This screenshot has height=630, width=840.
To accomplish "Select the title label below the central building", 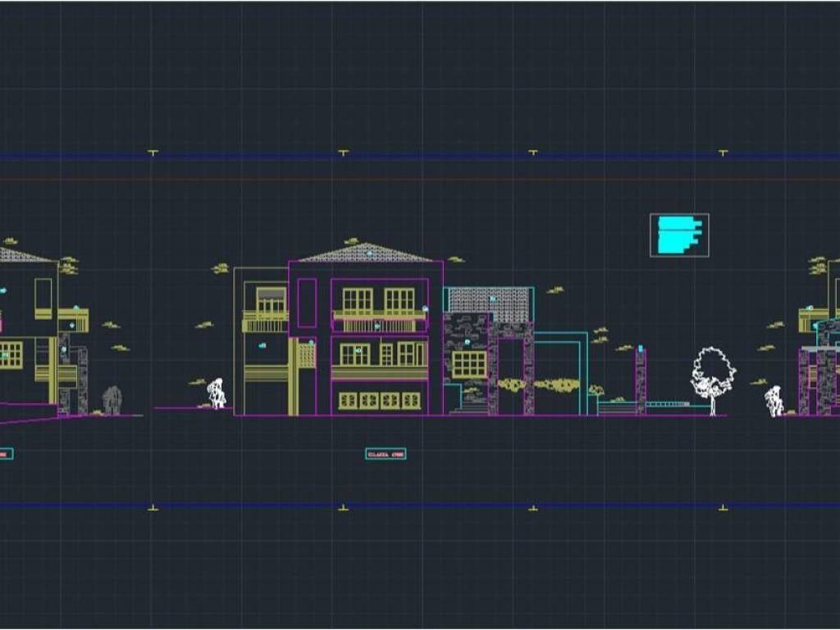I will [386, 454].
